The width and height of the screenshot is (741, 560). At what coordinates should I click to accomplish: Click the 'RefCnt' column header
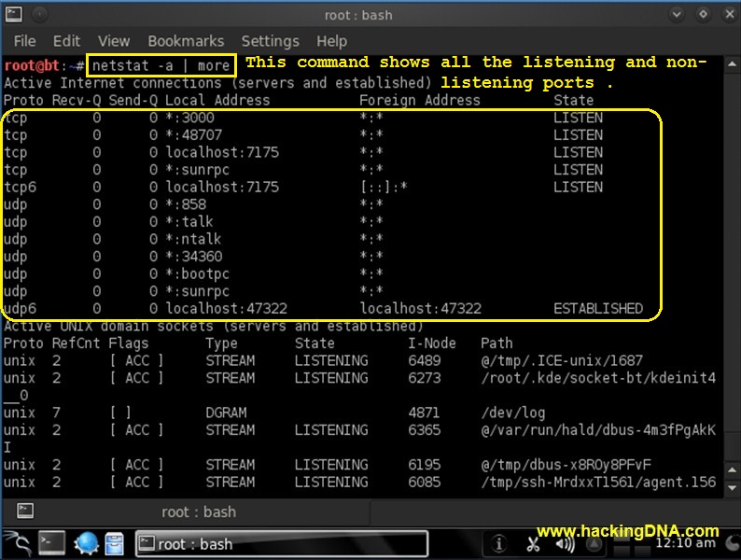click(x=76, y=343)
